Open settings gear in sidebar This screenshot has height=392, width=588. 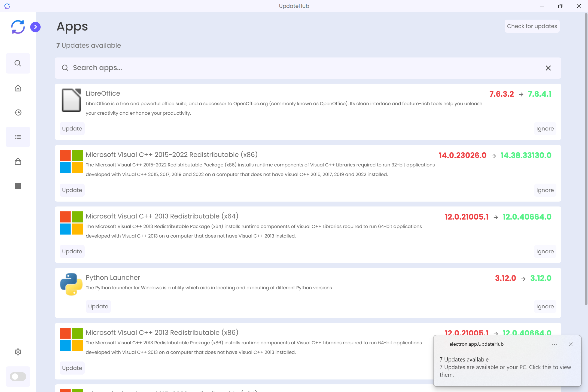click(18, 352)
